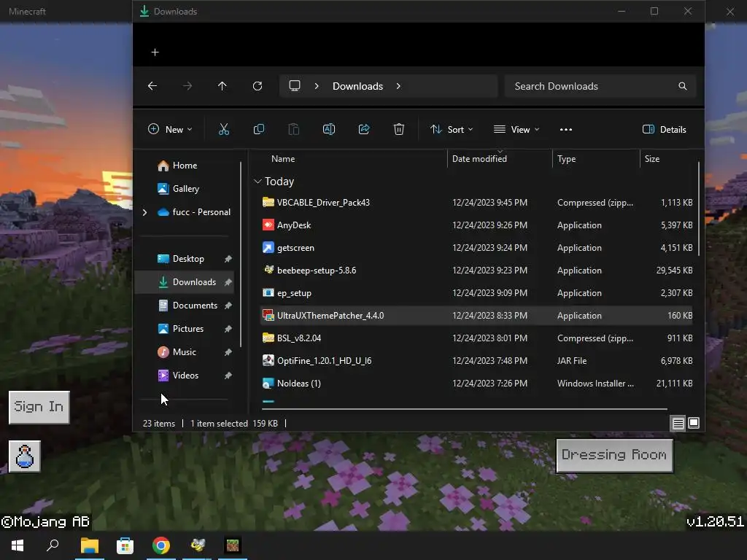Unpin Music via its pin icon
The height and width of the screenshot is (560, 747).
(228, 352)
